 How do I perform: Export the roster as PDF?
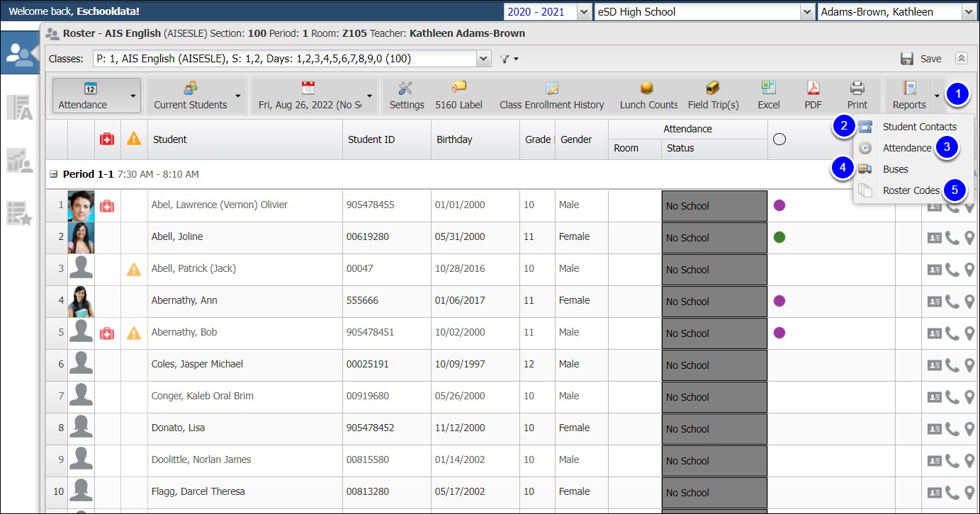tap(813, 96)
